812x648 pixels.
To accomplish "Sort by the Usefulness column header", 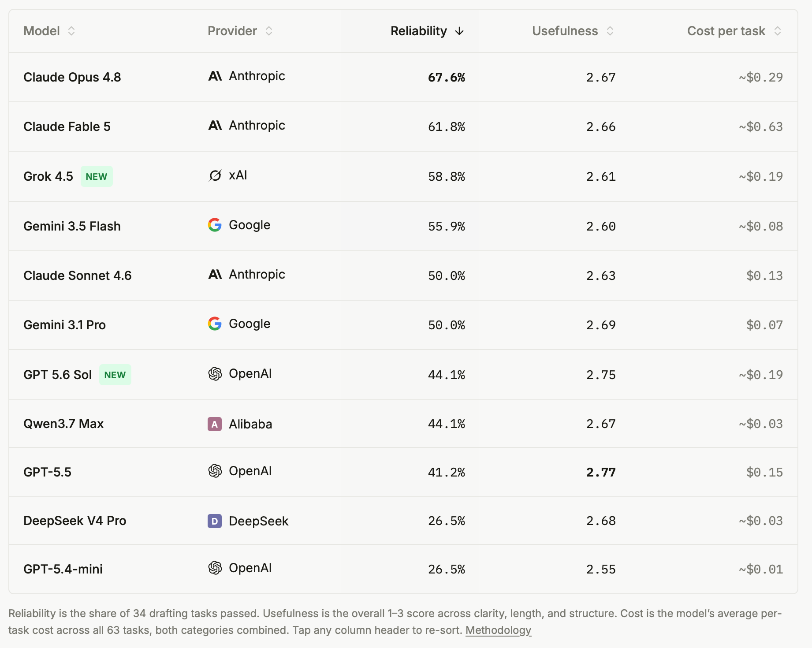I will (x=573, y=31).
